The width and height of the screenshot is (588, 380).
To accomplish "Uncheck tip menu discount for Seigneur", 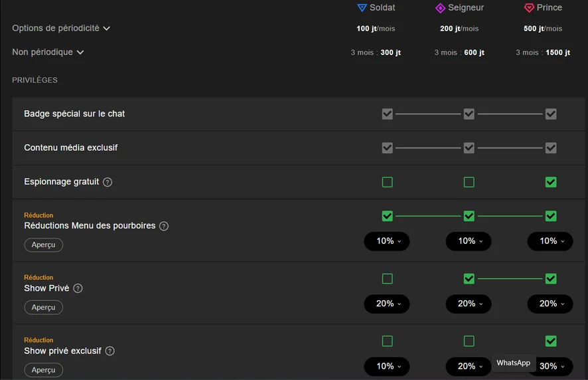I will (469, 216).
